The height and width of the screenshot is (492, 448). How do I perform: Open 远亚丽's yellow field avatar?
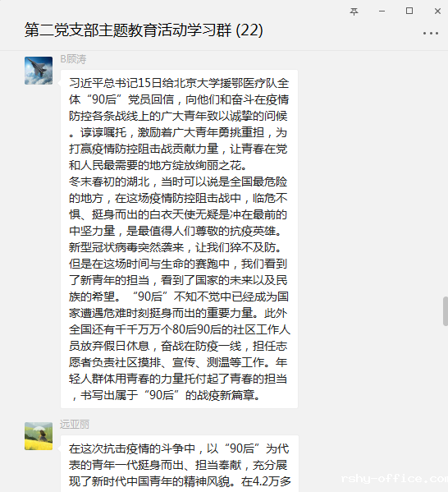[39, 436]
